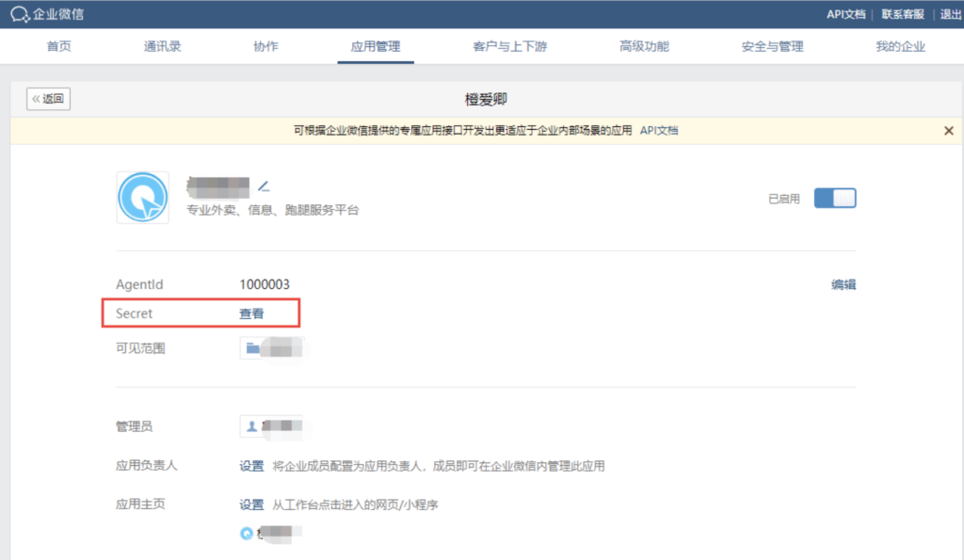Click the 返回 button to go back
The image size is (964, 560).
[x=47, y=98]
